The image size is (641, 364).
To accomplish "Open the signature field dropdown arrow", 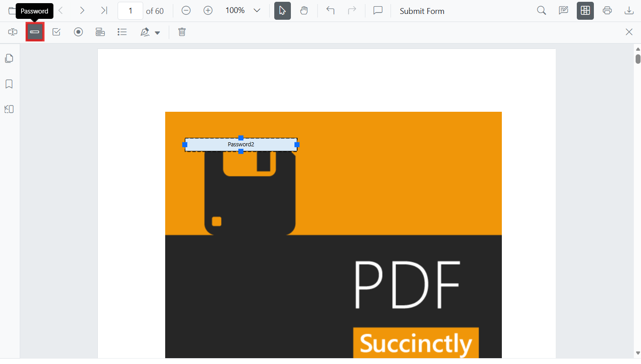I will pyautogui.click(x=157, y=33).
